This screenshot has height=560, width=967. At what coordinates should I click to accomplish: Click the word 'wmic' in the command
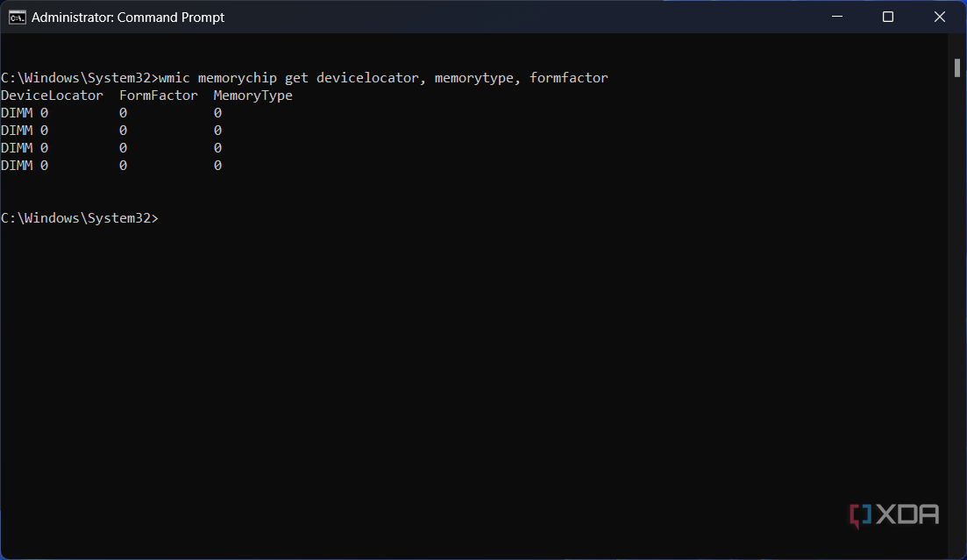click(174, 78)
